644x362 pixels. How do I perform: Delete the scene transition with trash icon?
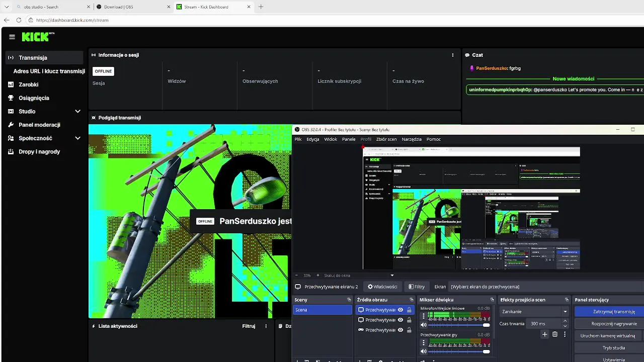555,334
